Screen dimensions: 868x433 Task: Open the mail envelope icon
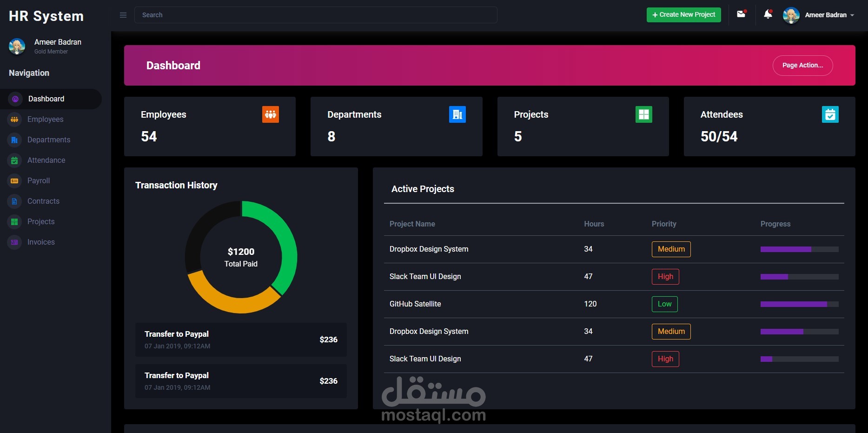click(x=741, y=14)
